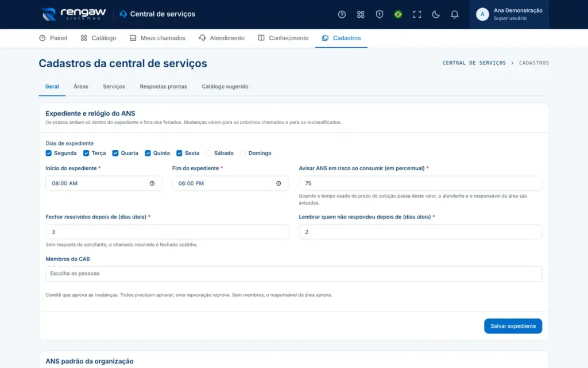
Task: Open clock picker for Fim do expediente
Action: tap(278, 183)
